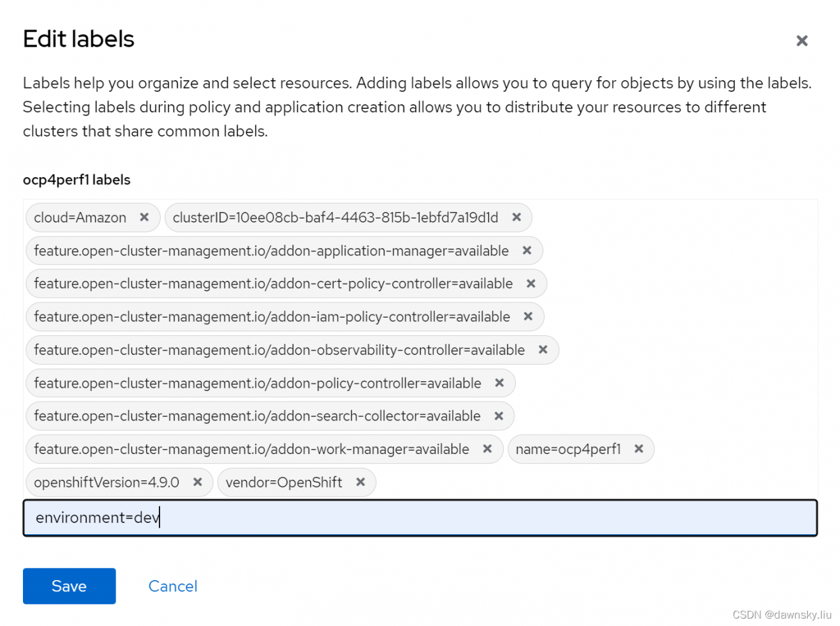Delete the addon-work-manager label
Image resolution: width=840 pixels, height=626 pixels.
488,449
